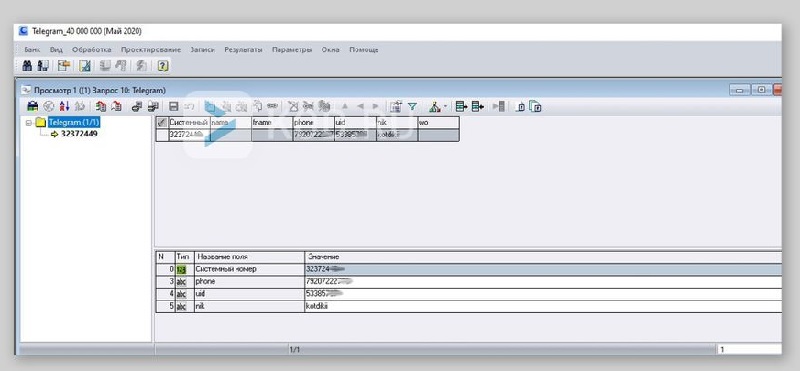Click the name column header

pos(231,122)
